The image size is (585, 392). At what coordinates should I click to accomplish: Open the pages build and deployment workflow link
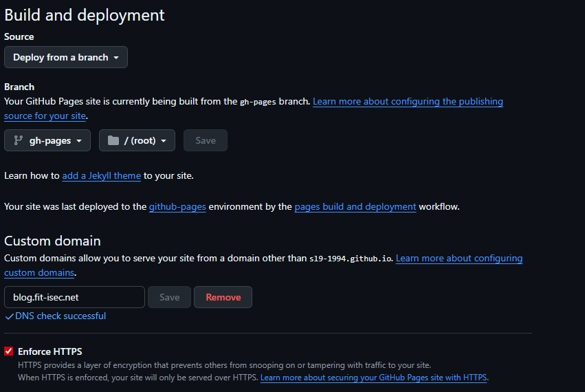[x=355, y=206]
